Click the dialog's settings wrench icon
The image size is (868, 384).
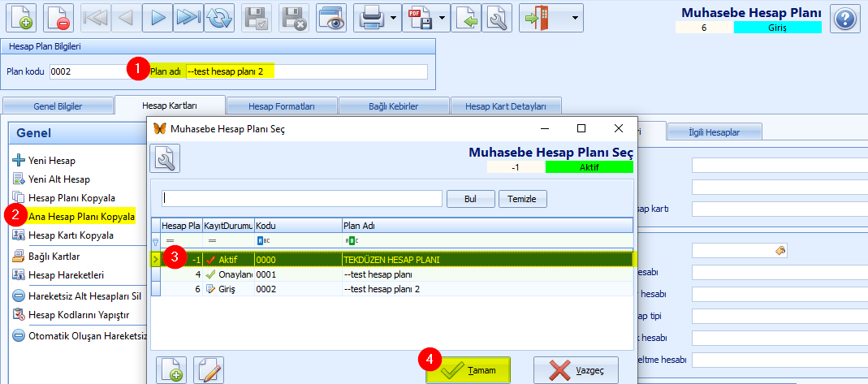[x=165, y=159]
